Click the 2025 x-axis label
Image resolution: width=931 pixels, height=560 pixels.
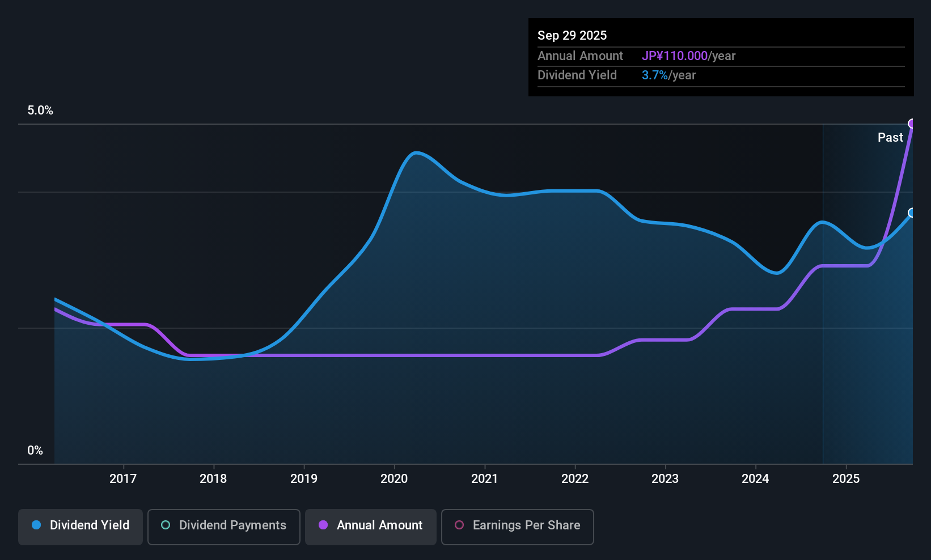tap(846, 479)
